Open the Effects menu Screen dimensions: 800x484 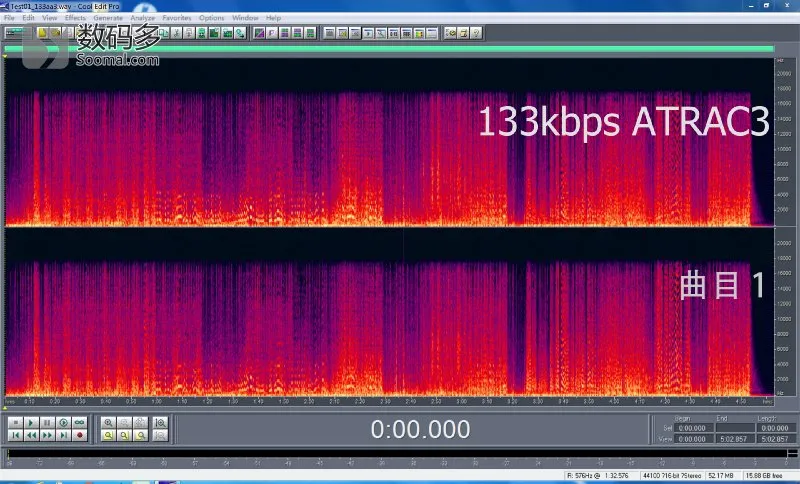tap(75, 17)
